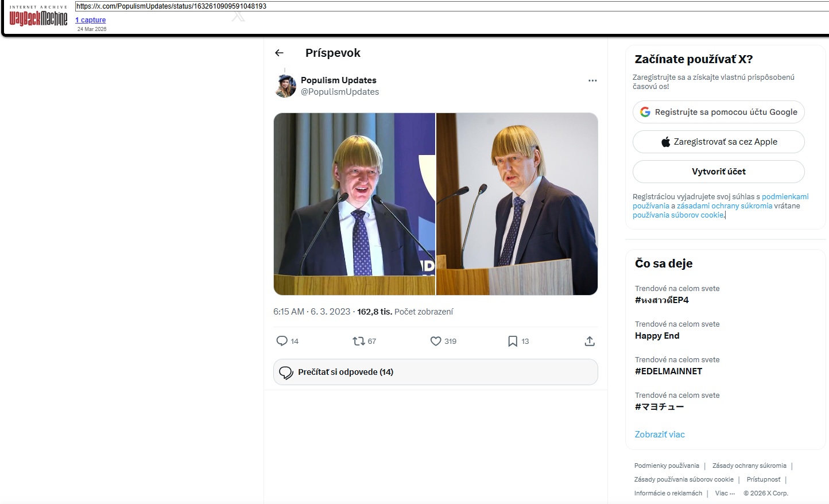Click the Wayback Machine logo
Viewport: 829px width, 504px height.
[x=38, y=18]
